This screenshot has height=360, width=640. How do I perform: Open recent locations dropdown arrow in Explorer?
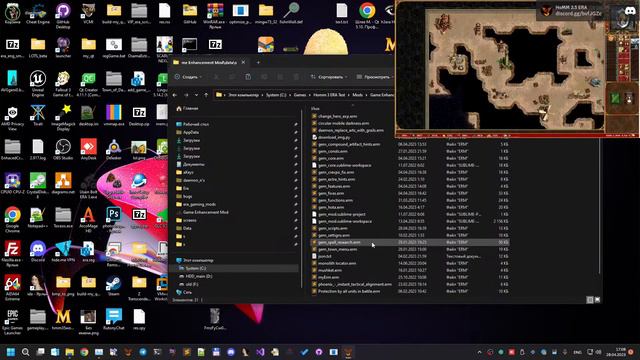[x=196, y=95]
